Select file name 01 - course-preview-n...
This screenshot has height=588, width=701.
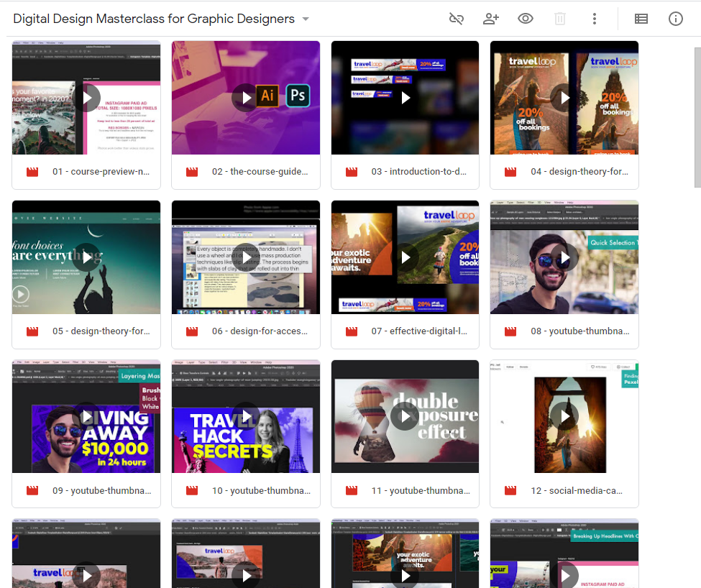(x=101, y=172)
